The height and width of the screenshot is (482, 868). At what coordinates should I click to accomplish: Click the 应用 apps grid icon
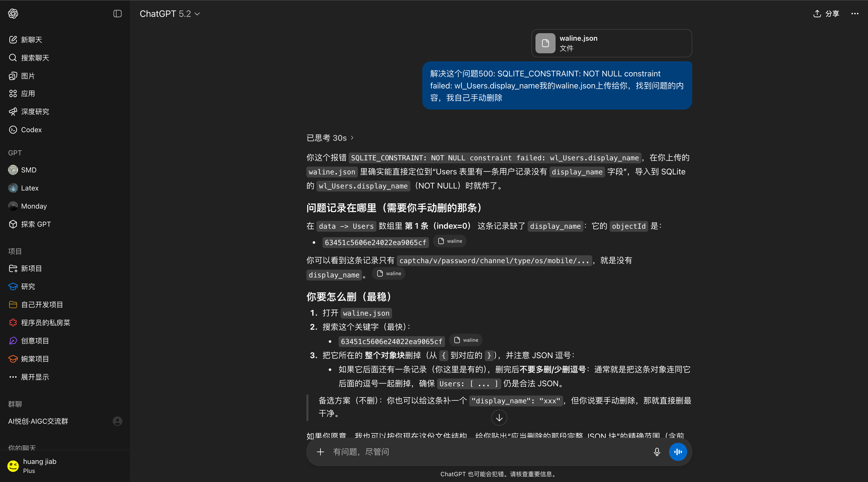(x=13, y=93)
